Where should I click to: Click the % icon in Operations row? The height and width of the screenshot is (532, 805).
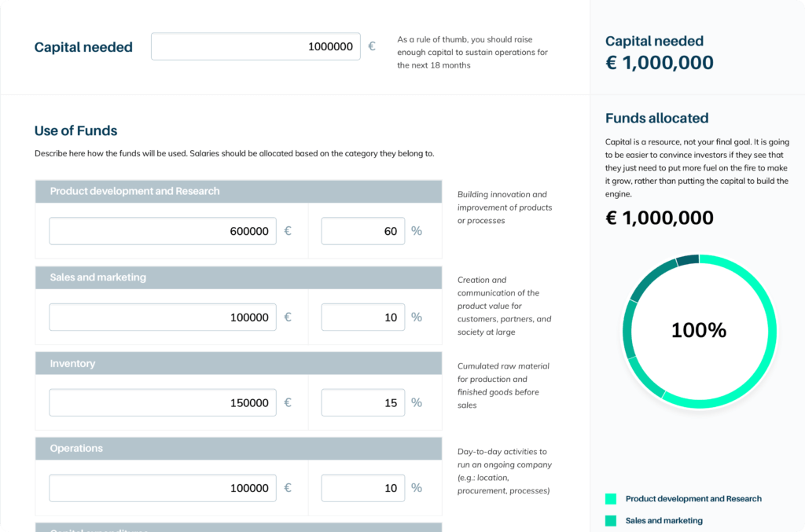[417, 488]
